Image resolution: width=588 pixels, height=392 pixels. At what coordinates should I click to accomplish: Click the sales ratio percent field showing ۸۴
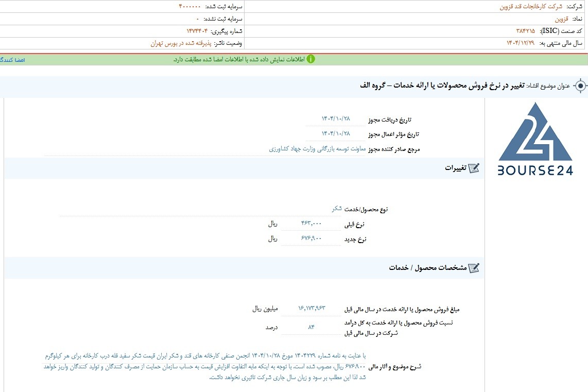coord(312,328)
